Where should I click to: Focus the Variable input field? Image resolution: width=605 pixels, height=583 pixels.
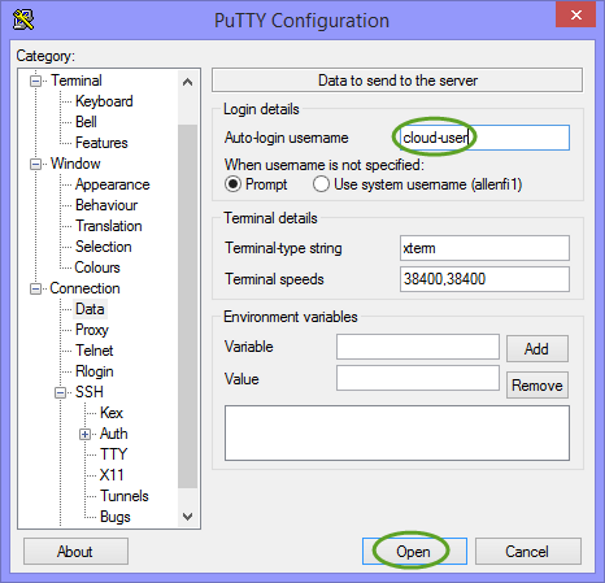point(417,346)
